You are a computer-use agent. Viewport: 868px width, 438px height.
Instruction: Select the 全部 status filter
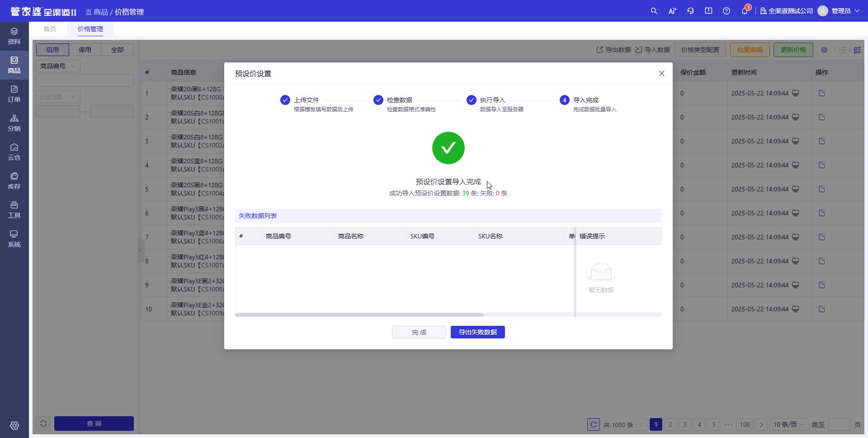point(118,50)
